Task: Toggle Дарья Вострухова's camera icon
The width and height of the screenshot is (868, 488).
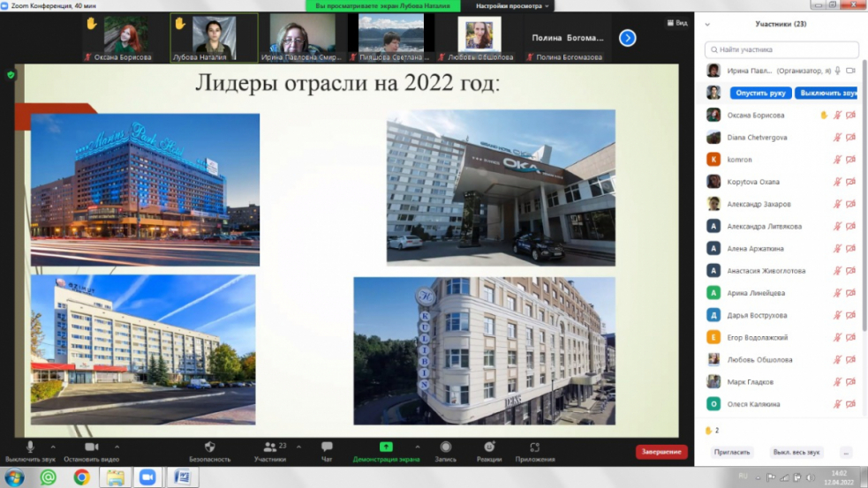Action: pos(851,315)
